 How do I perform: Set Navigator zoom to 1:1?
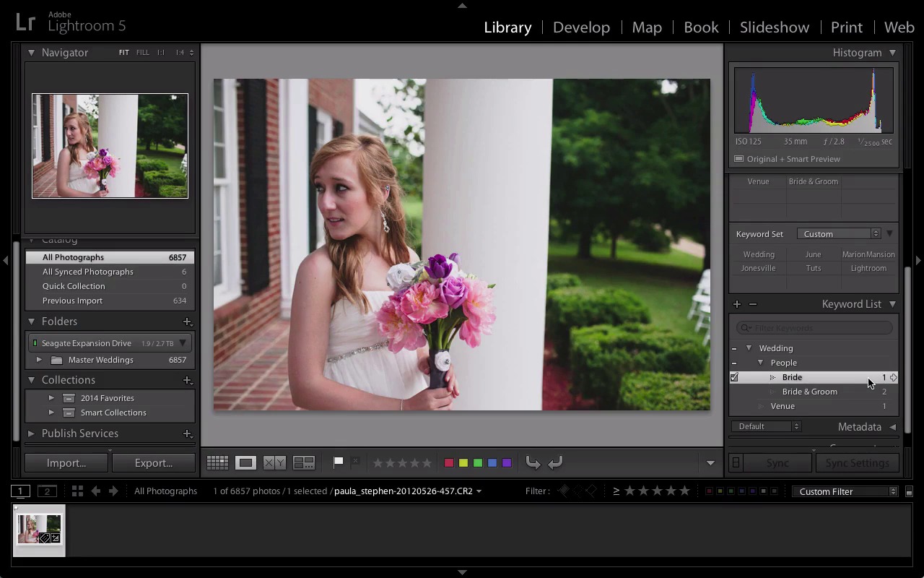161,53
